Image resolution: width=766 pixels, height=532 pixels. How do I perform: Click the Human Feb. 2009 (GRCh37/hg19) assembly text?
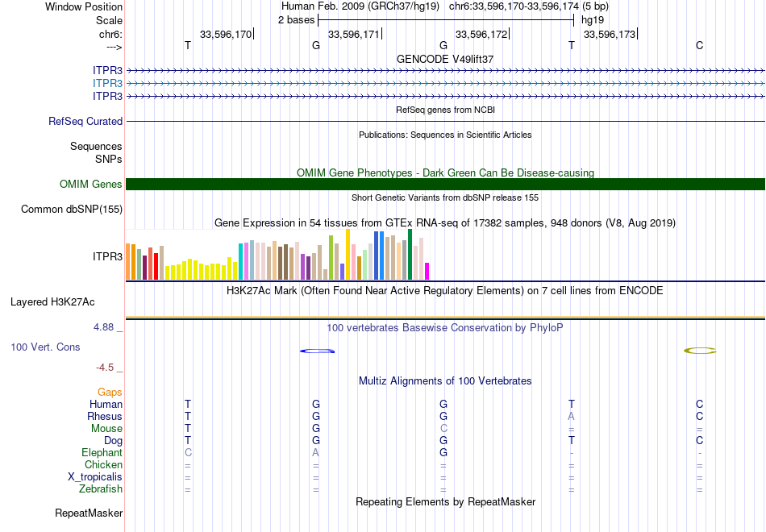pyautogui.click(x=360, y=6)
